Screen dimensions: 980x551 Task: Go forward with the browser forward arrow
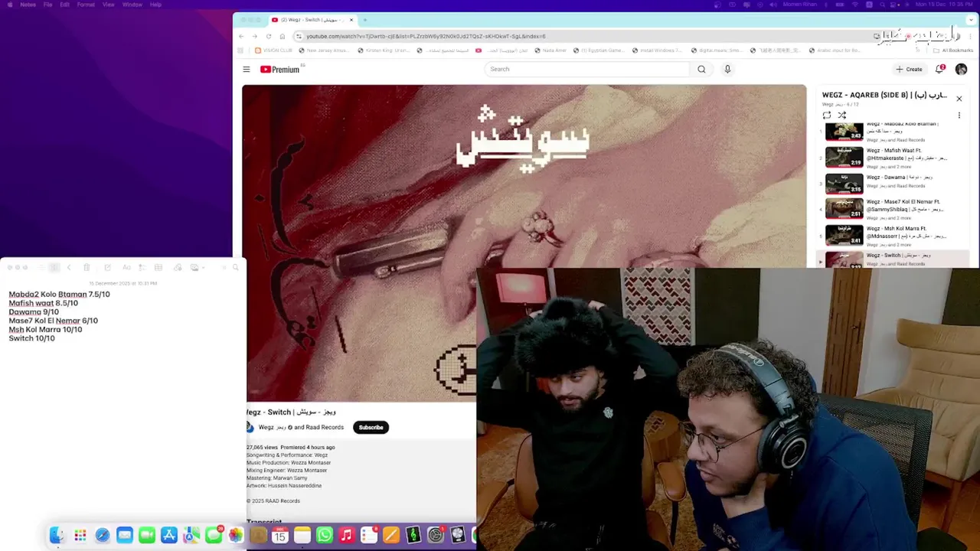[x=255, y=36]
